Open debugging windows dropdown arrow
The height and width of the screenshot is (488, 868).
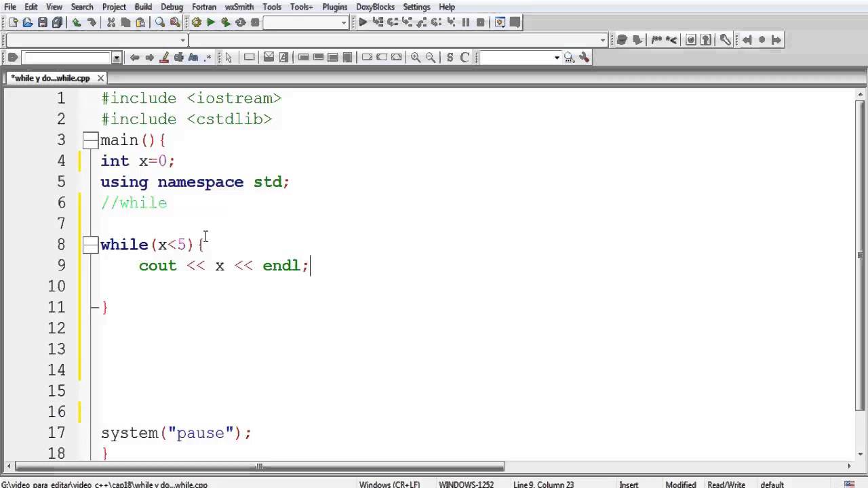click(502, 26)
